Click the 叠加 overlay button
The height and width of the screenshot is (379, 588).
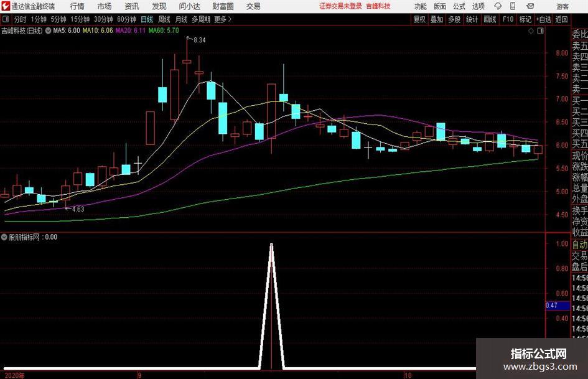(x=437, y=19)
